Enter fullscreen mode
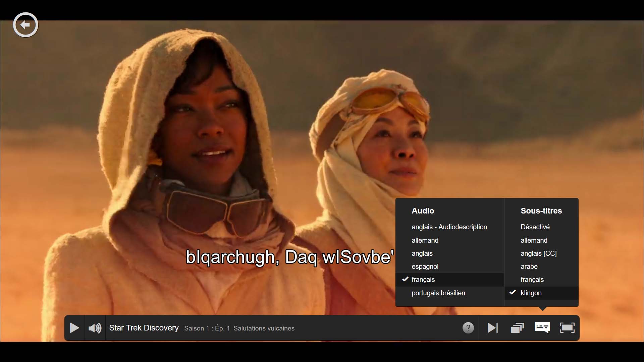This screenshot has width=644, height=362. (x=567, y=328)
